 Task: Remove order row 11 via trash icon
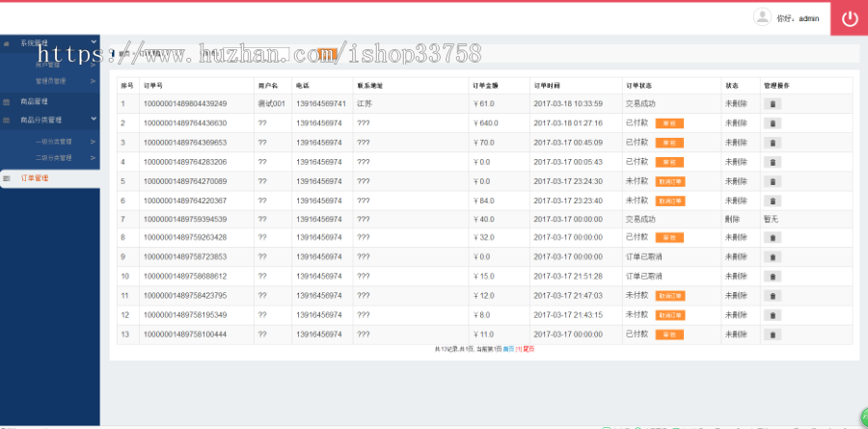(x=773, y=296)
